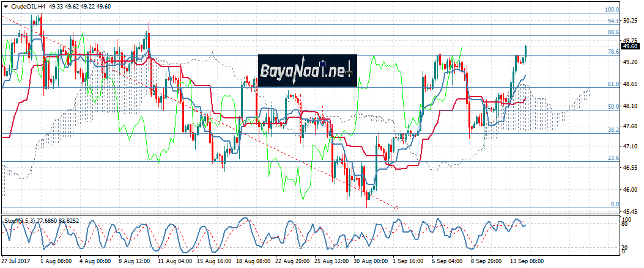Click the BayaNaat.net watermark logo
The height and width of the screenshot is (268, 644).
point(307,71)
